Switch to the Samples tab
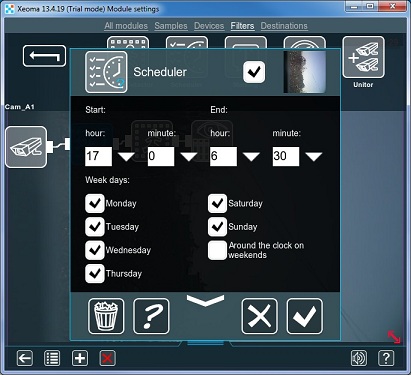Screen dimensions: 411x375 click(x=171, y=26)
